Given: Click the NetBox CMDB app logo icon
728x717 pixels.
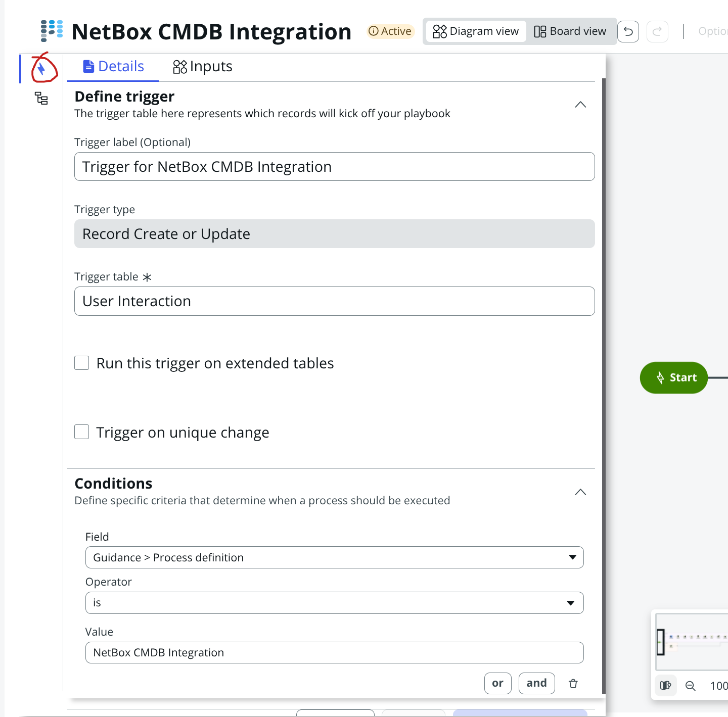Looking at the screenshot, I should (52, 31).
